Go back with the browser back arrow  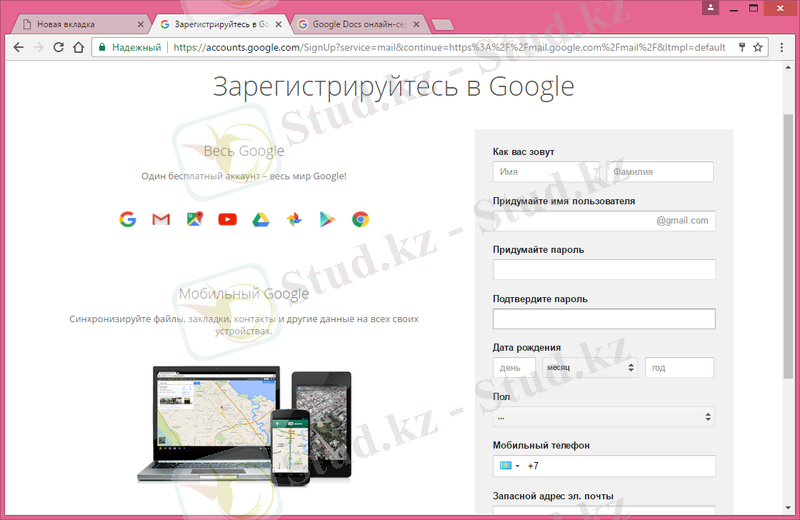coord(18,47)
